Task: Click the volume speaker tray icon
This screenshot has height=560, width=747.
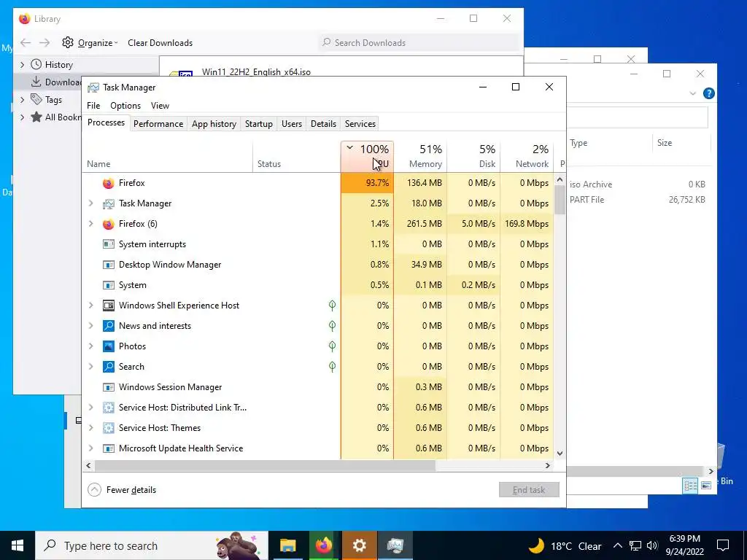Action: 653,545
